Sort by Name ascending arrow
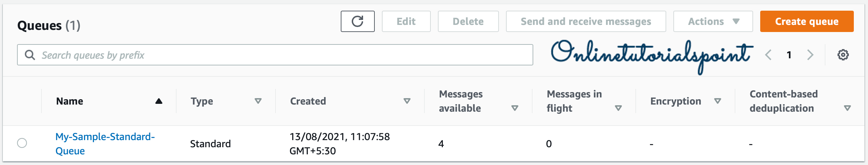 coord(159,101)
